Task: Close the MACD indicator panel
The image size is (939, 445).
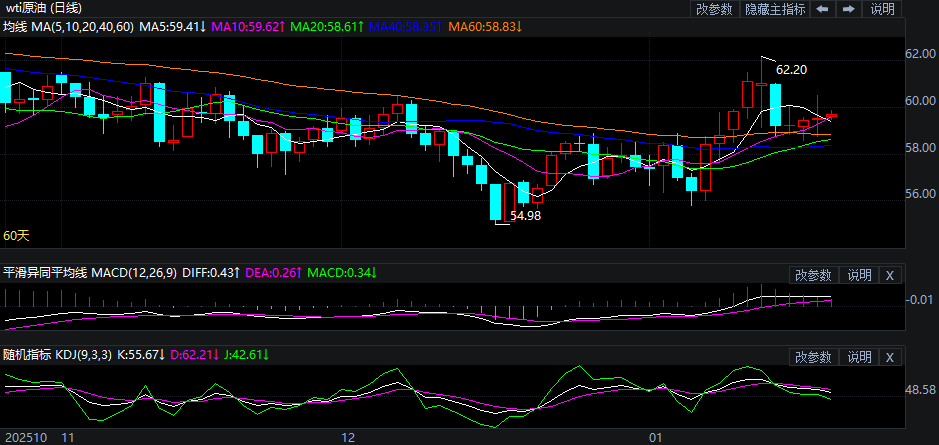Action: click(x=890, y=275)
